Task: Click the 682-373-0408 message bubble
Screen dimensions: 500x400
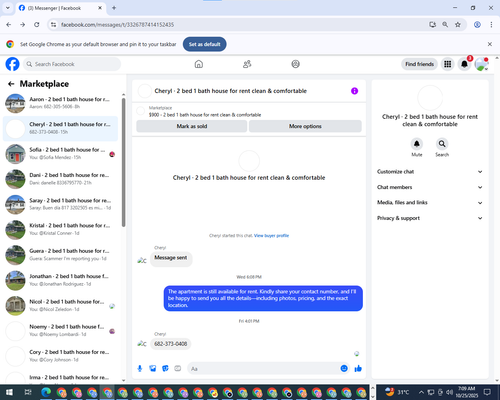Action: coord(171,344)
